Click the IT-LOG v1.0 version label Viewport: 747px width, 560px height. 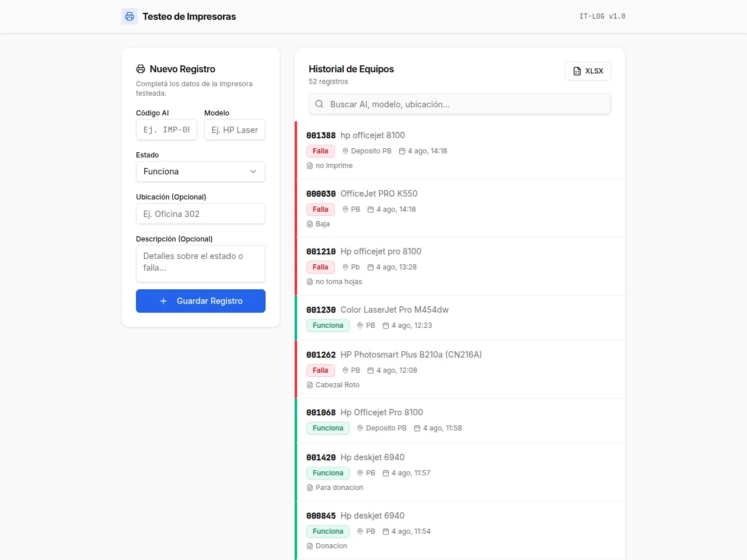point(602,16)
